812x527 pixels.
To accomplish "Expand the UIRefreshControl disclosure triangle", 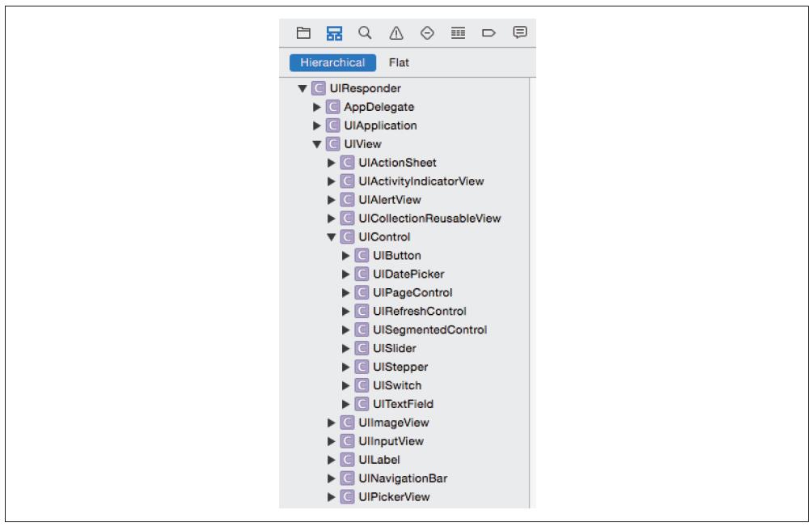I will (x=346, y=312).
